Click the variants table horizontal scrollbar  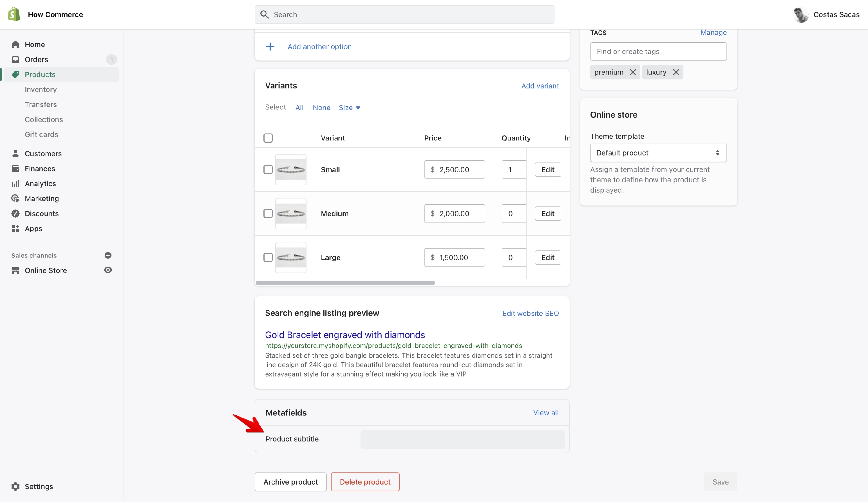(345, 283)
